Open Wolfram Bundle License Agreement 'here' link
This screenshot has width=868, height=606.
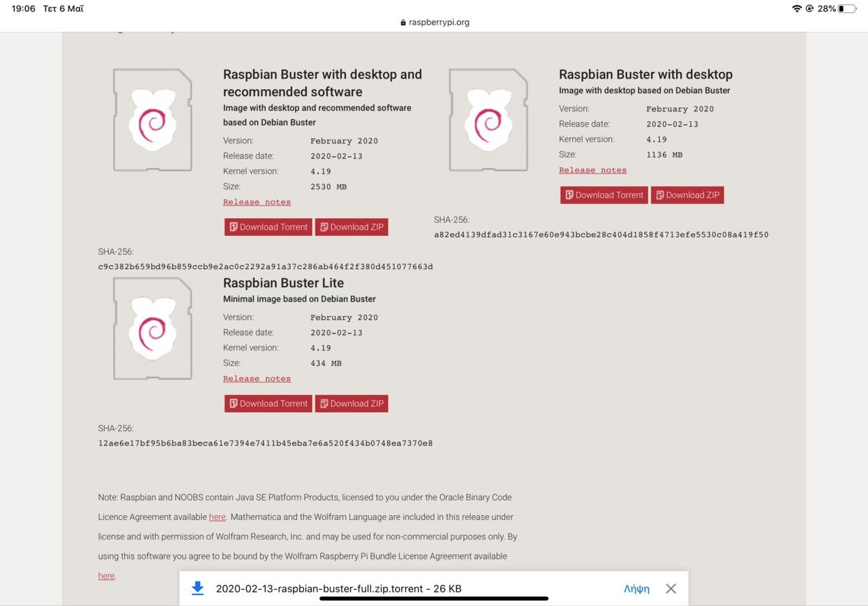point(106,576)
